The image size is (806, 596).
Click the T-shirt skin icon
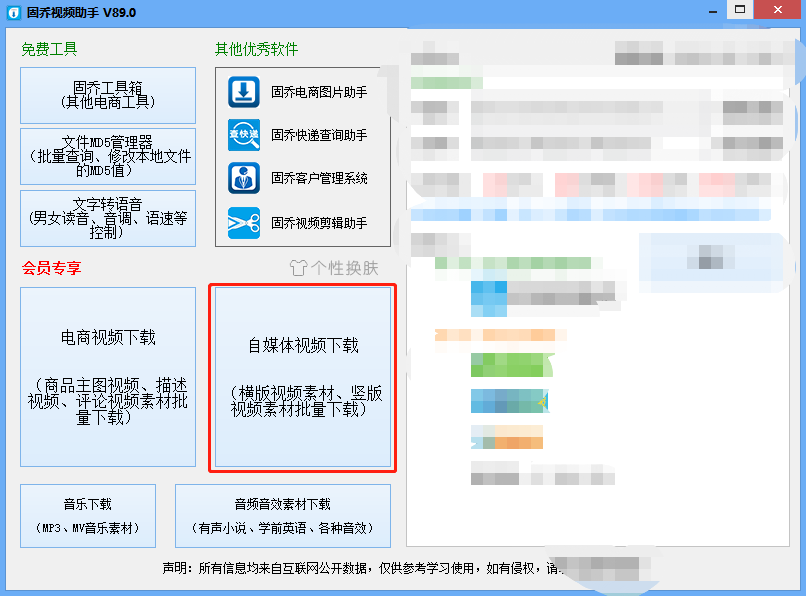pos(298,268)
